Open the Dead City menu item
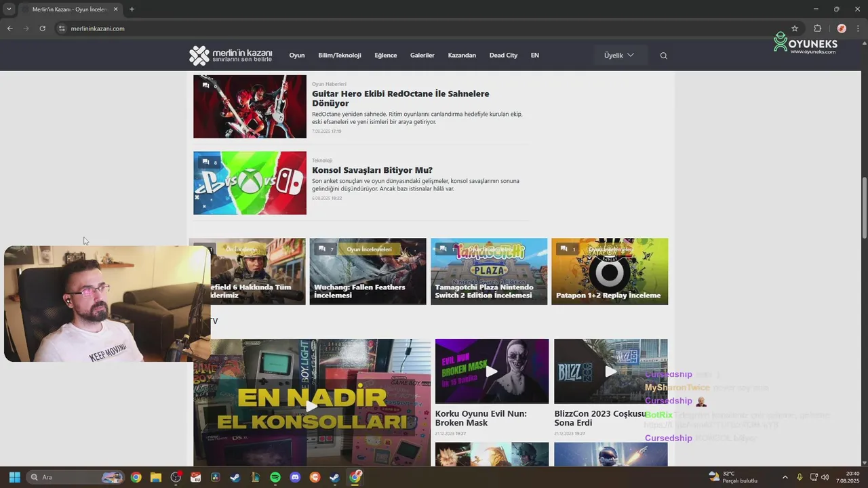The image size is (868, 488). coord(503,56)
